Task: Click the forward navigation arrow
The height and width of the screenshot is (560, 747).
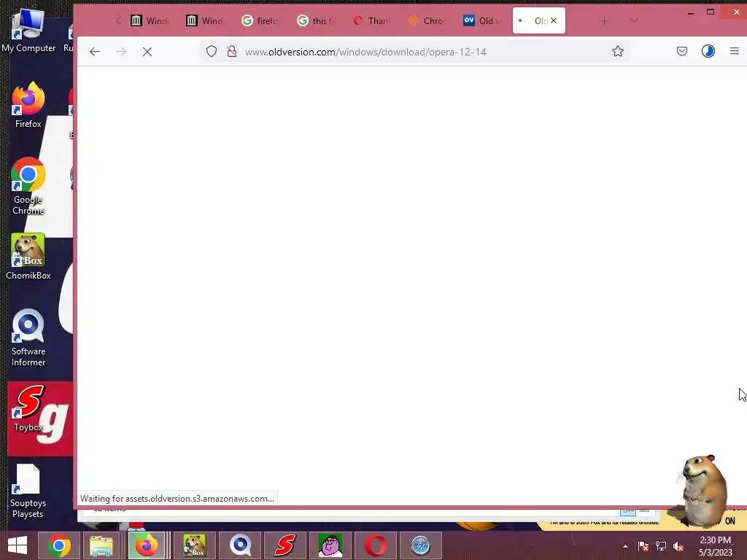Action: tap(121, 52)
